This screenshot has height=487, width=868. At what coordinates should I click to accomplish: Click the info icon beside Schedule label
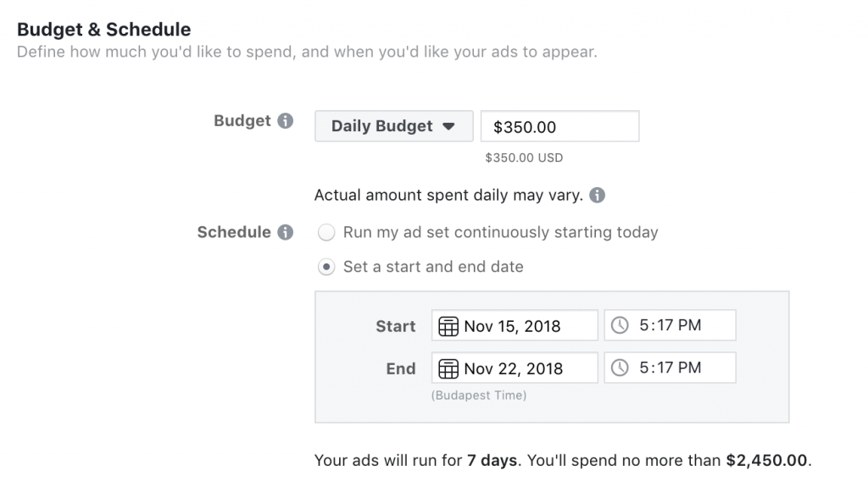[285, 232]
